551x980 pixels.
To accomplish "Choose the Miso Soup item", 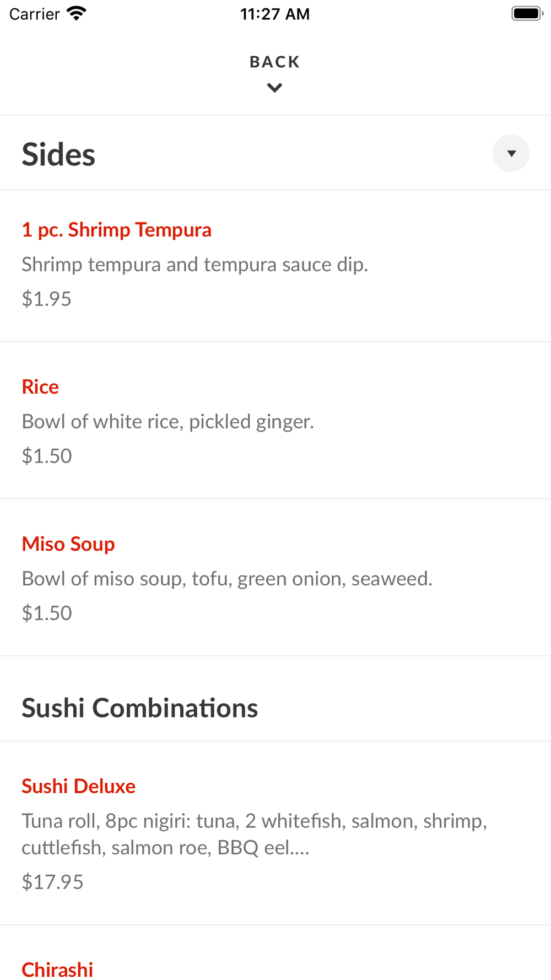I will pyautogui.click(x=275, y=578).
